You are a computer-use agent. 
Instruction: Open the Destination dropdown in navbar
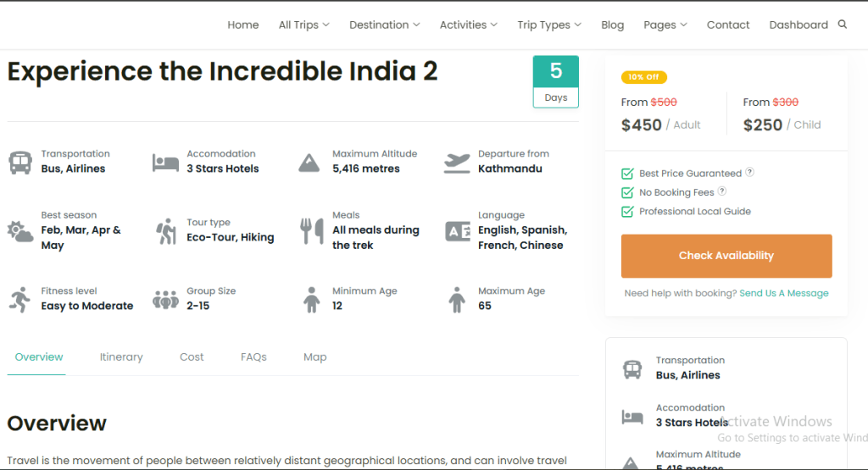(384, 25)
